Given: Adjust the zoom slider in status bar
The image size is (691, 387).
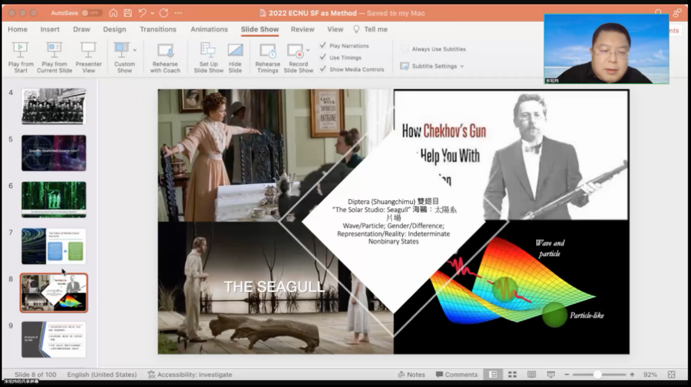Looking at the screenshot, I should [597, 374].
